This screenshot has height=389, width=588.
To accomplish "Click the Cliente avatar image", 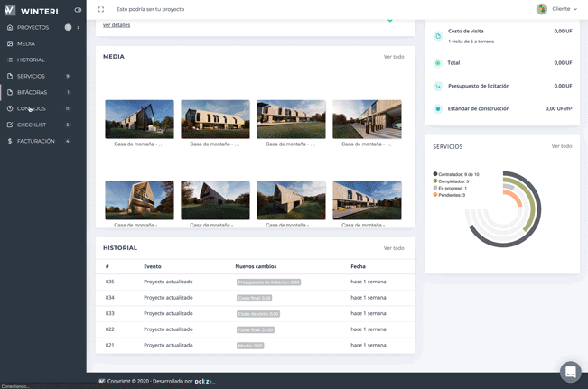I will tap(542, 9).
